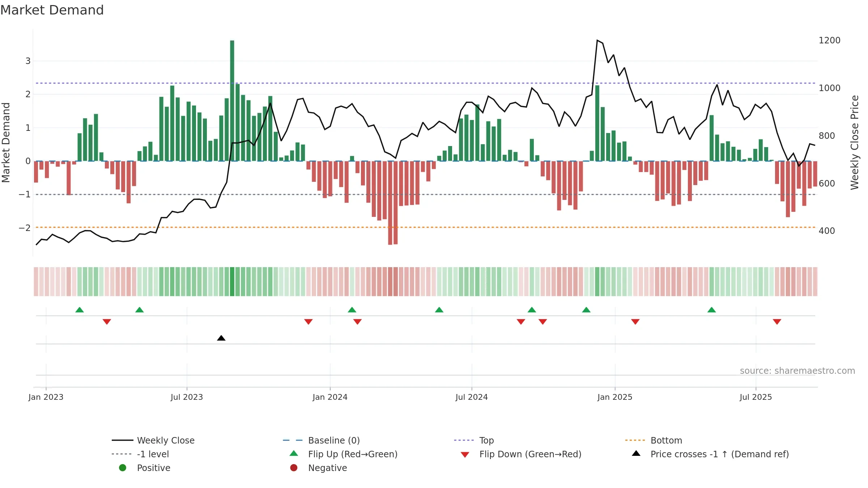Click the lowest red demand bar below -2
Image resolution: width=868 pixels, height=488 pixels.
coord(390,203)
